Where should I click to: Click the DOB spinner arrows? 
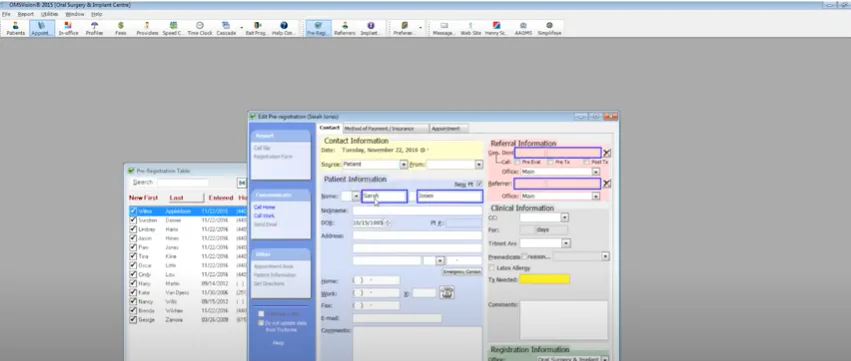388,223
